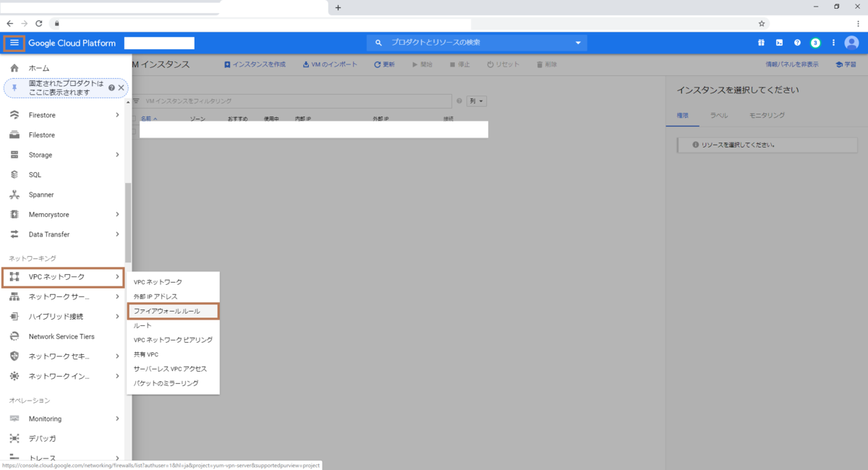The height and width of the screenshot is (470, 868).
Task: Expand the ハイブリッド接続 submenu chevron
Action: tap(117, 317)
